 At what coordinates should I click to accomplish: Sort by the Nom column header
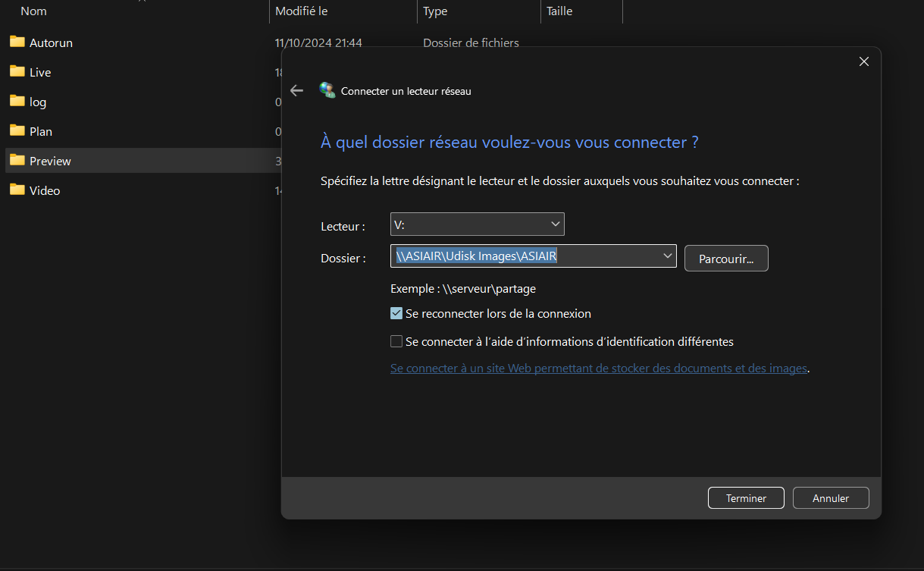[33, 11]
